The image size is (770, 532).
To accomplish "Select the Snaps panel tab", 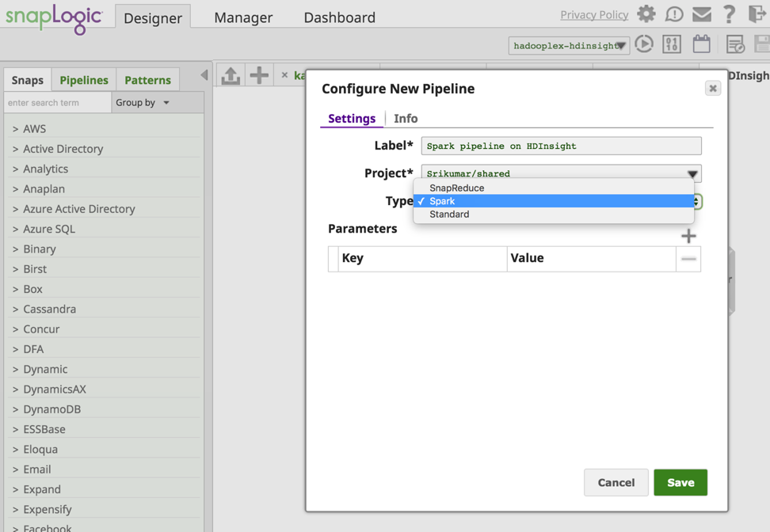I will tap(28, 80).
